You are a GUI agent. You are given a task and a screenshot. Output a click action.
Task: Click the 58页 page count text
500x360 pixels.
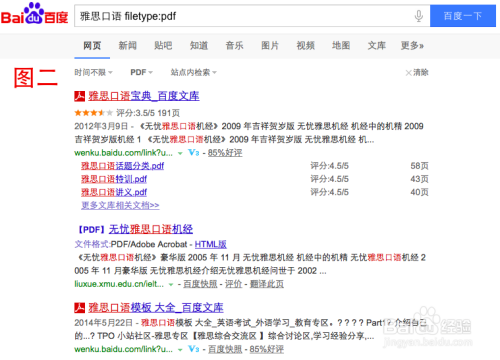click(x=419, y=166)
